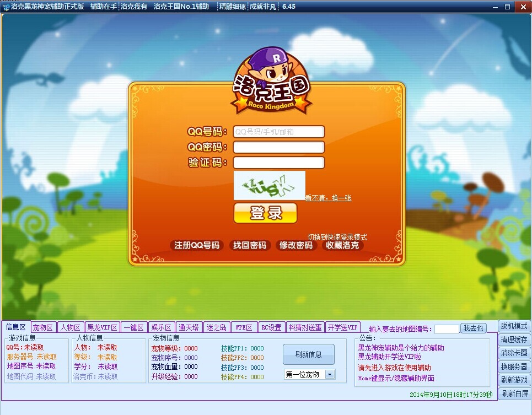Click 我去也 button

pos(473,328)
